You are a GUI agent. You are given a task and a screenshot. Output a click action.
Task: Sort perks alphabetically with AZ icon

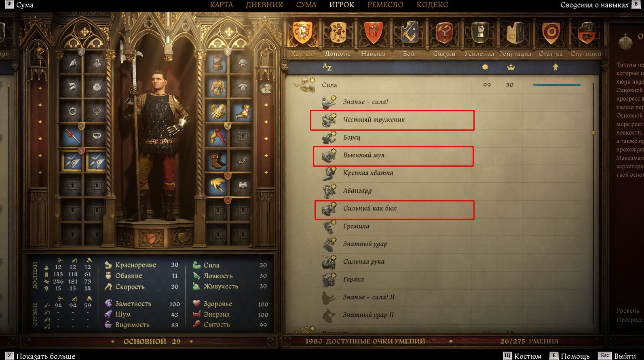(327, 67)
